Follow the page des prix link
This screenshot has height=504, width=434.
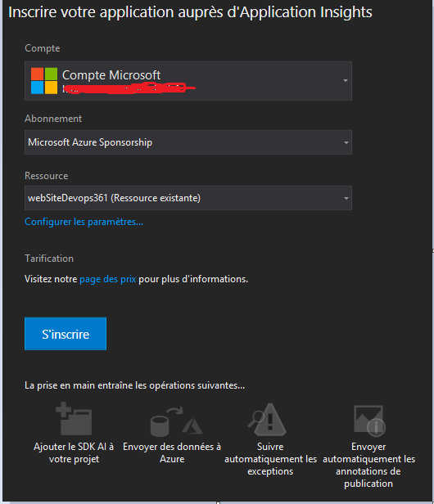coord(108,279)
